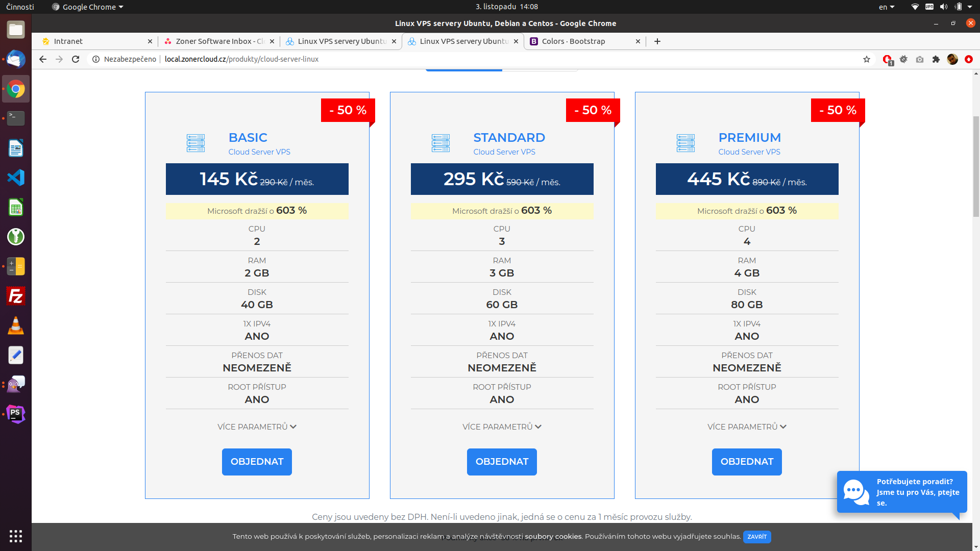Click the BASIC plan server icon
980x551 pixels.
(x=195, y=143)
